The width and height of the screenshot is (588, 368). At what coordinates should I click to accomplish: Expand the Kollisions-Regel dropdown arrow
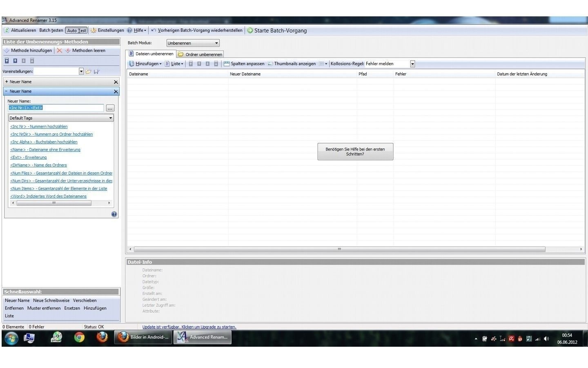coord(412,64)
